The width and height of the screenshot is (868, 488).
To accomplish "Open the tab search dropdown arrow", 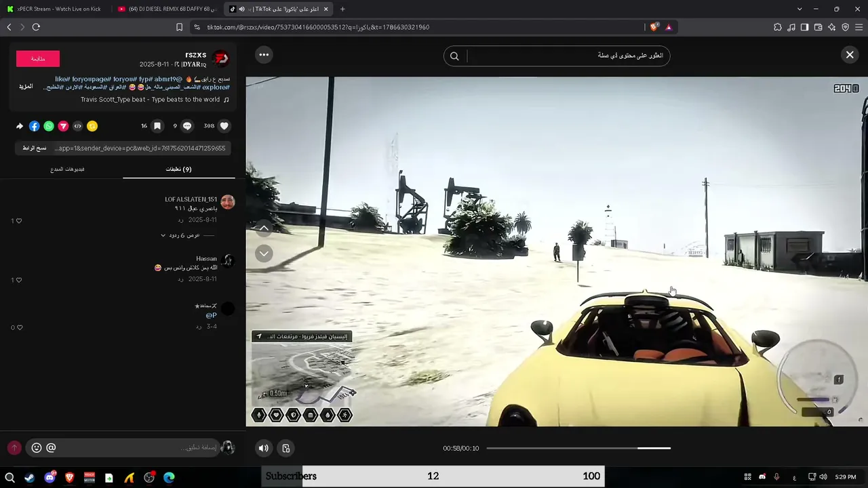I will (x=800, y=9).
